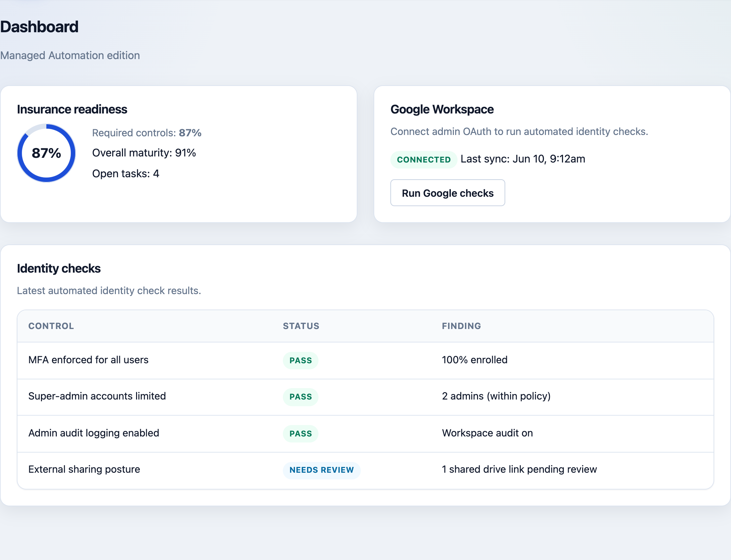Click the 100% enrolled finding
This screenshot has width=731, height=560.
(x=474, y=360)
